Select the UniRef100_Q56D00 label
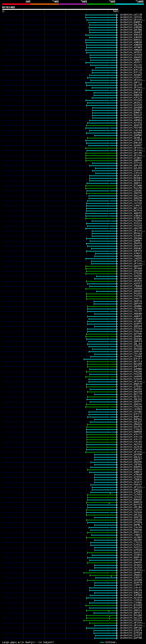Viewport: 146px width, 644px height. click(131, 575)
